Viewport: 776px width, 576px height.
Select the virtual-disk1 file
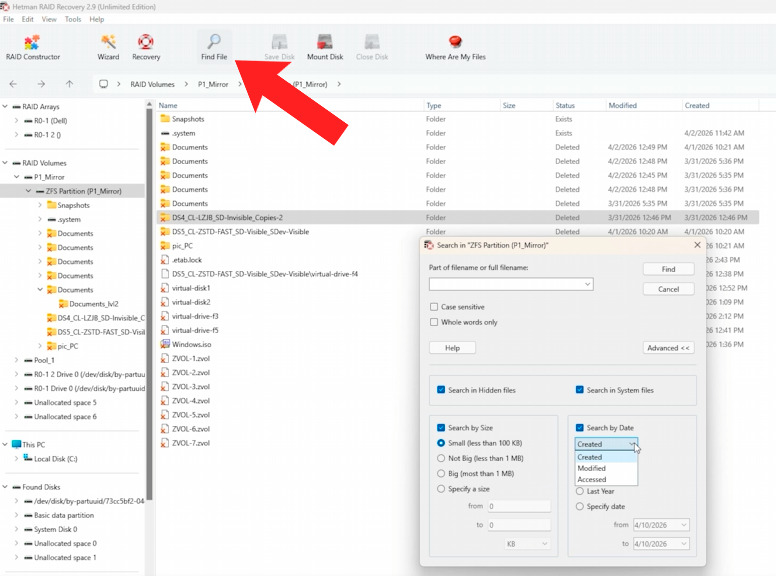pos(191,288)
